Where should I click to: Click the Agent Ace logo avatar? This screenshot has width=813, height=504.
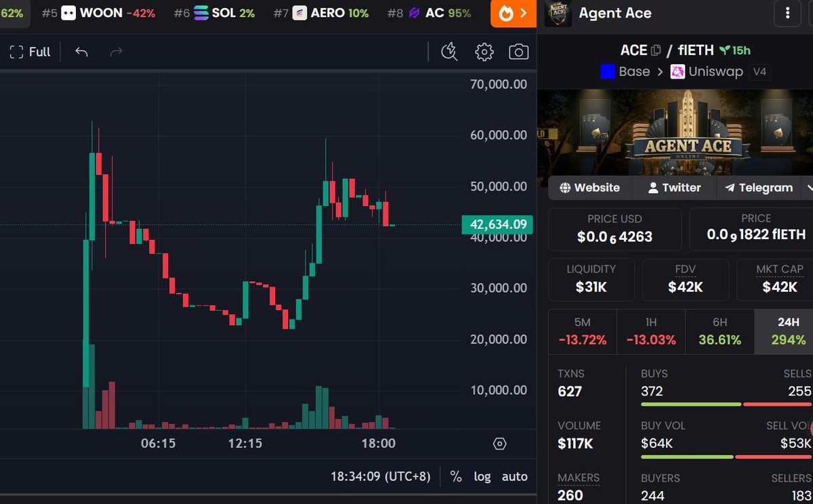click(558, 13)
